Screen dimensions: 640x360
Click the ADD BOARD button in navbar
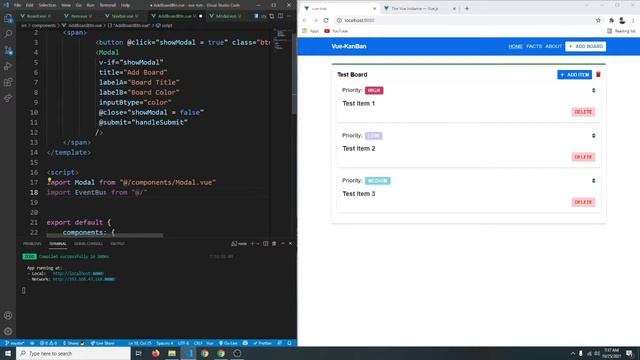(585, 47)
